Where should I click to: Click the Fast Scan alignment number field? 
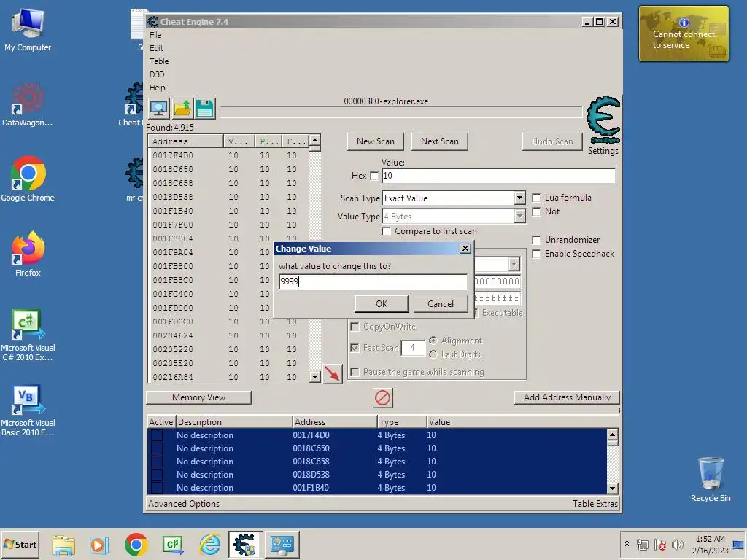[413, 348]
